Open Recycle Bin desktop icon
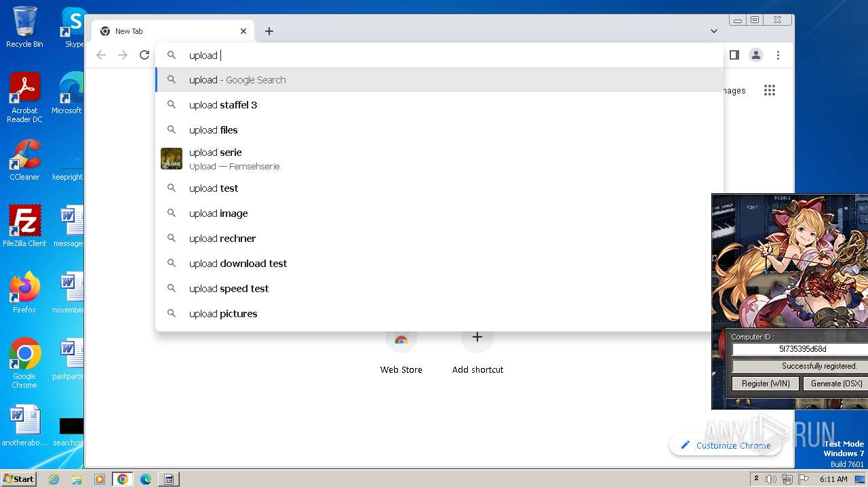868x488 pixels. point(24,27)
